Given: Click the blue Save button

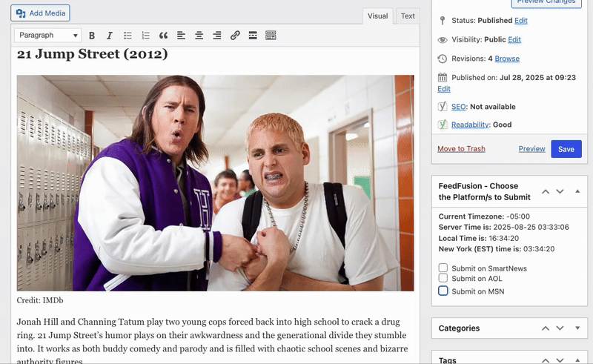Looking at the screenshot, I should (x=566, y=149).
